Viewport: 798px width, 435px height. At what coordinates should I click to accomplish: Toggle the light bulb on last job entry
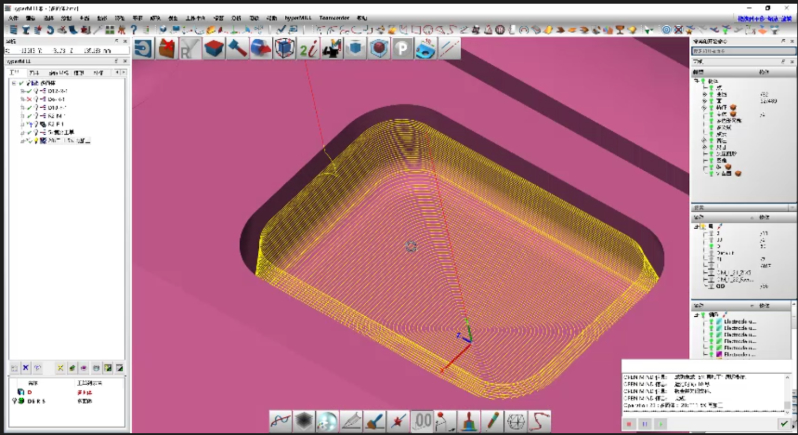(x=34, y=141)
